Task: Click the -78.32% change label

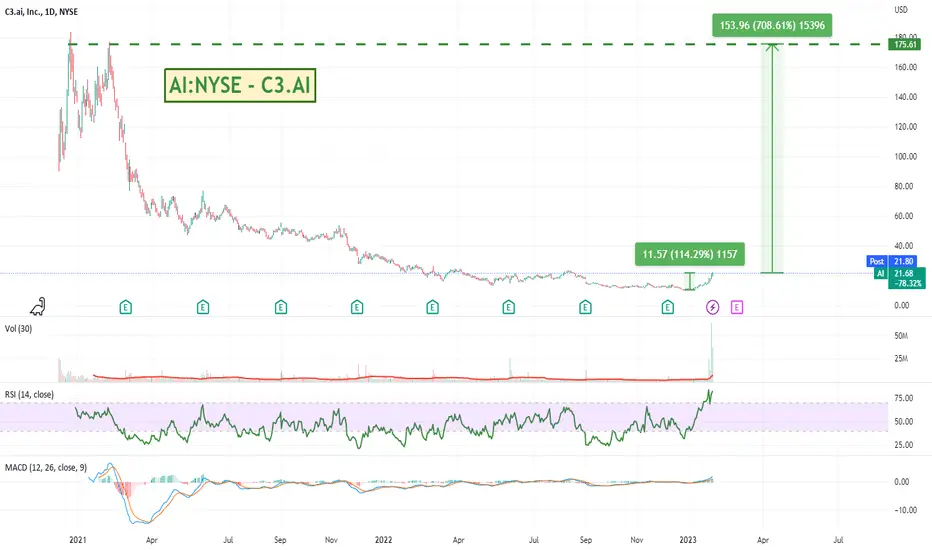Action: pyautogui.click(x=906, y=284)
